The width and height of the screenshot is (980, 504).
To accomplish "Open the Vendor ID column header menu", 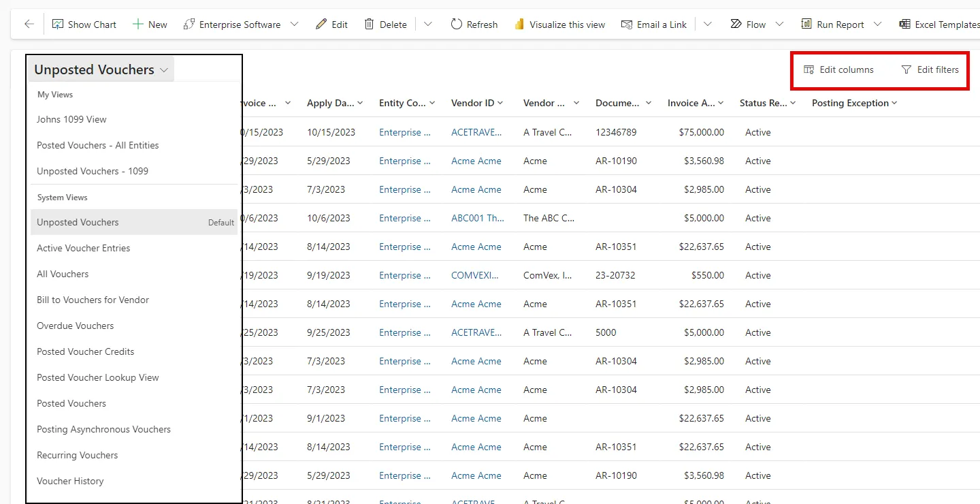I will click(x=500, y=103).
